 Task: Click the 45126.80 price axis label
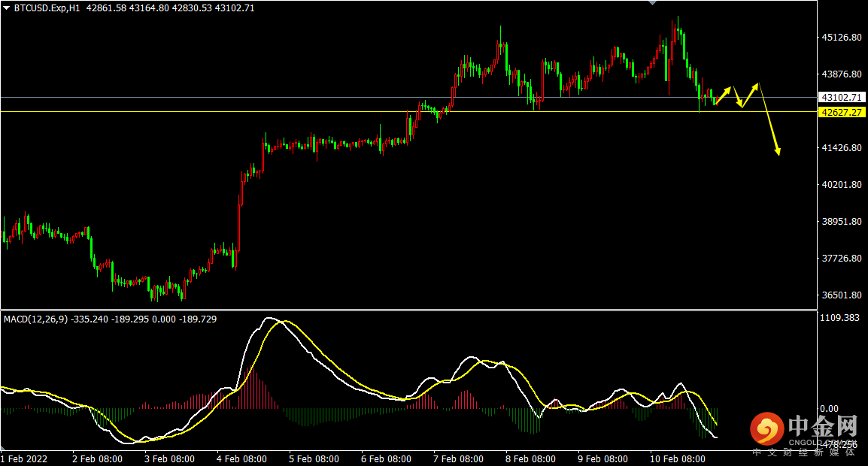[x=842, y=38]
